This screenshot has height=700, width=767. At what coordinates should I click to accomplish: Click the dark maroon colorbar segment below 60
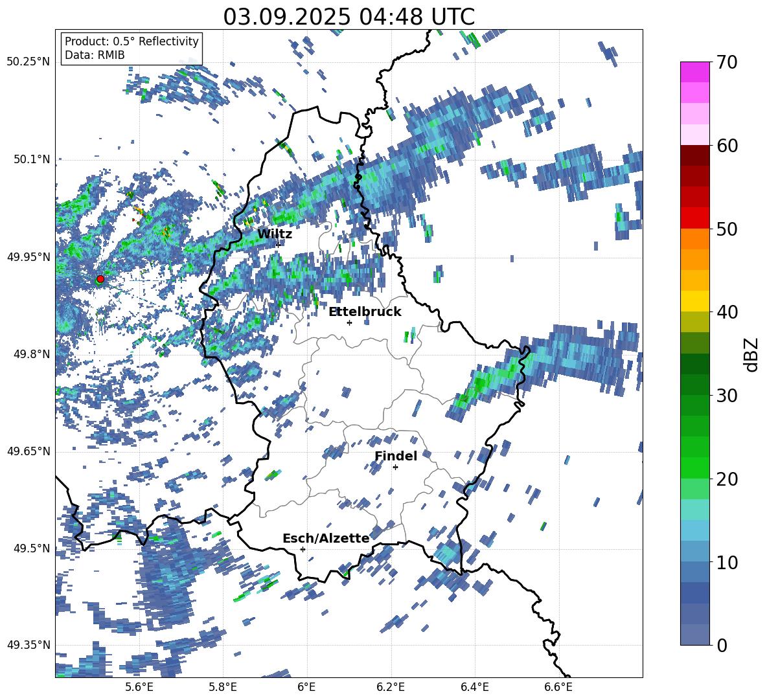pos(694,156)
